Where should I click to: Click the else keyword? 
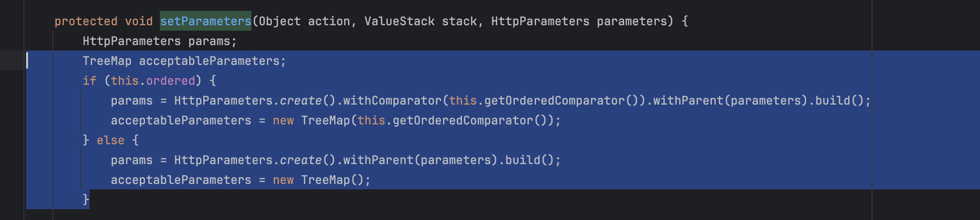click(110, 140)
